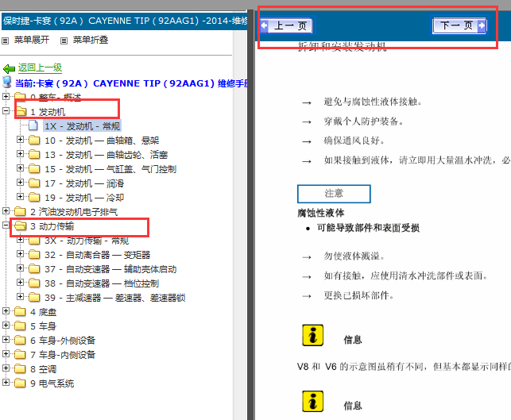Click the 上一页 previous page button

click(287, 25)
